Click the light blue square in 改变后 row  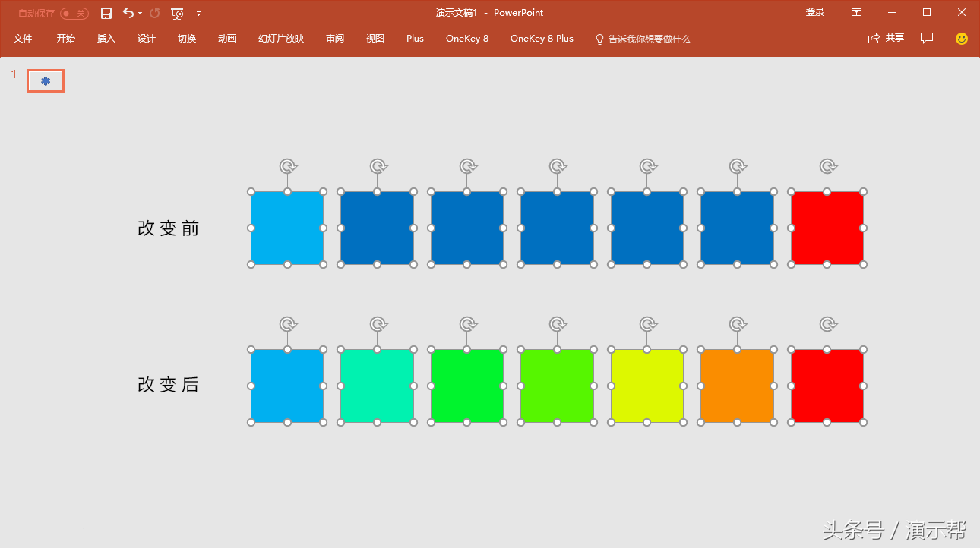point(287,386)
